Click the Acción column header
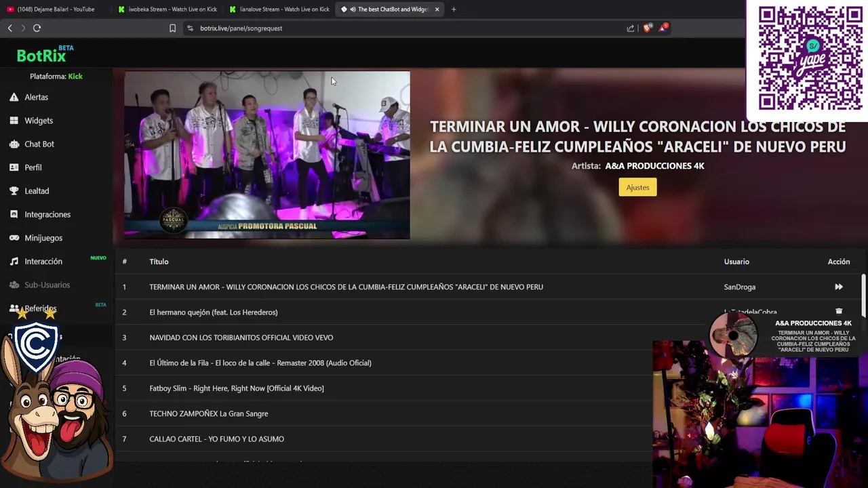868x488 pixels. [x=839, y=262]
